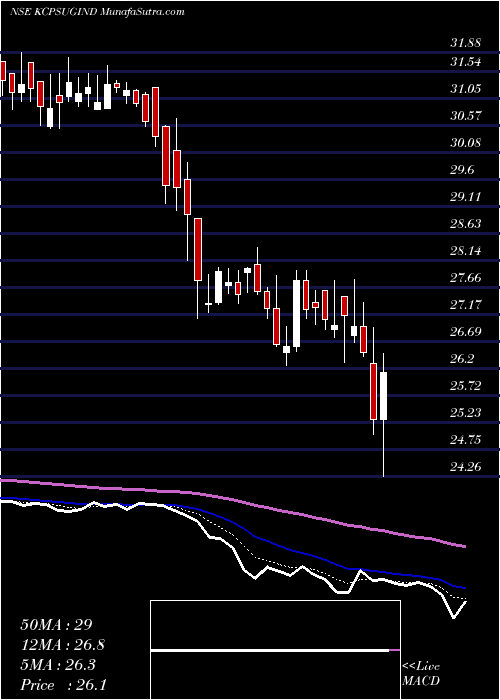
Task: Select the 27.17 price axis label
Action: [x=466, y=305]
